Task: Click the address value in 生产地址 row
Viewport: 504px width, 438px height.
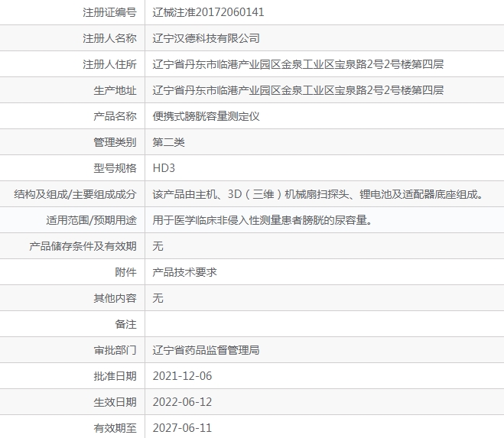Action: click(x=298, y=90)
